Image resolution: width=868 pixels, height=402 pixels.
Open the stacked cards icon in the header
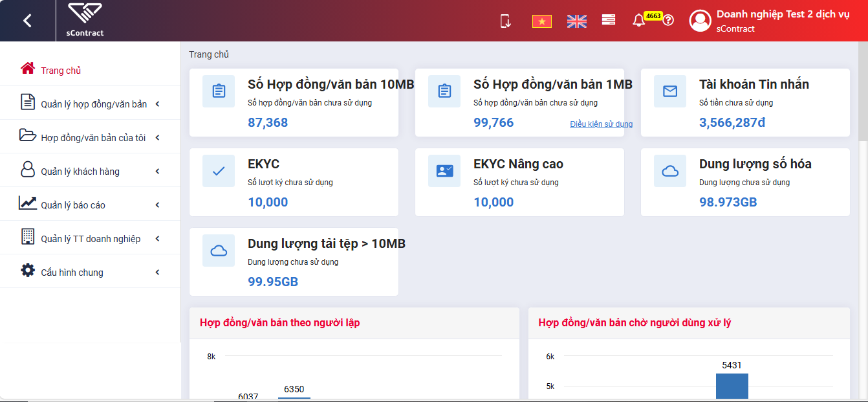[608, 20]
